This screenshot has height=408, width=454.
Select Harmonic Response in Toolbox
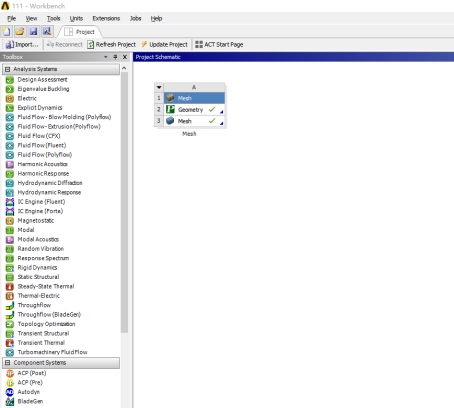point(43,174)
